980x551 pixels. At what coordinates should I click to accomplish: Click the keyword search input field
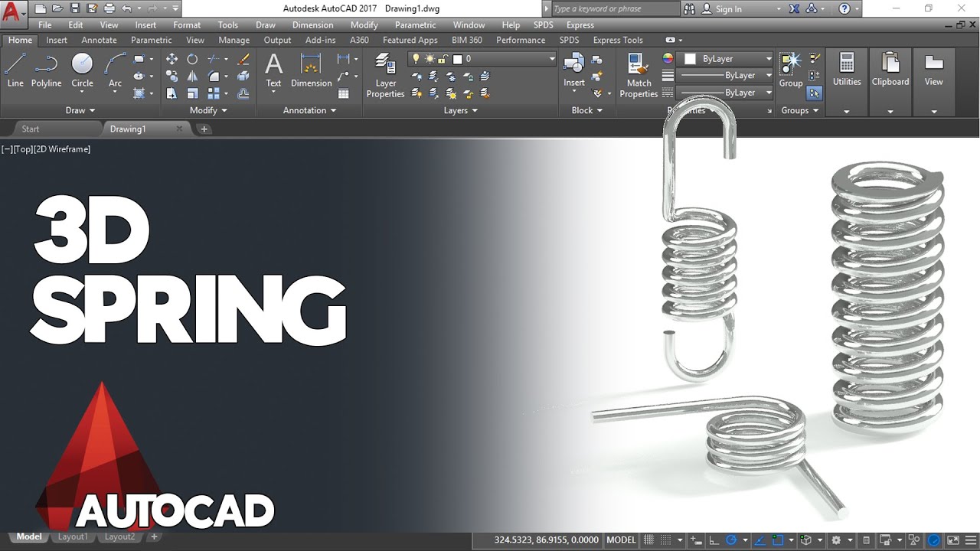pos(615,8)
